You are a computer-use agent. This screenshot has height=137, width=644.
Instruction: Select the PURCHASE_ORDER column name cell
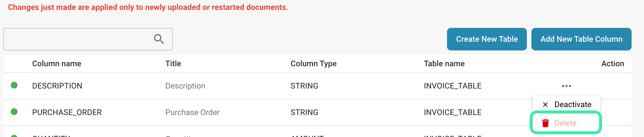67,112
